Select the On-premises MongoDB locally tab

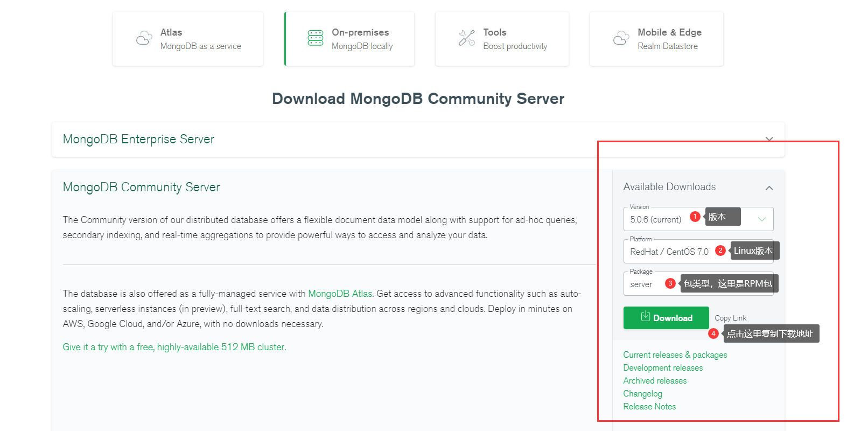pos(349,39)
